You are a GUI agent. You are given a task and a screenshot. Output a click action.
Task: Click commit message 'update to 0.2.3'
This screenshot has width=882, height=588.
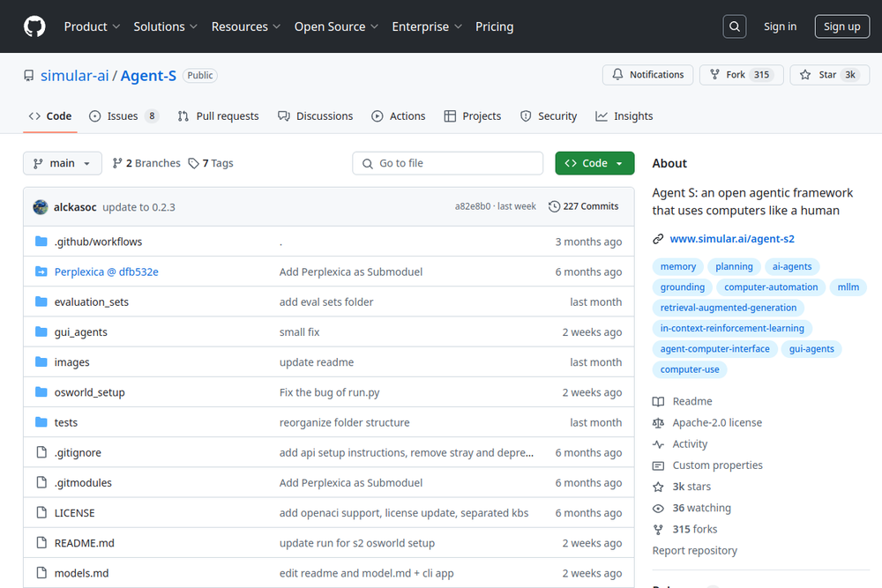[x=138, y=207]
